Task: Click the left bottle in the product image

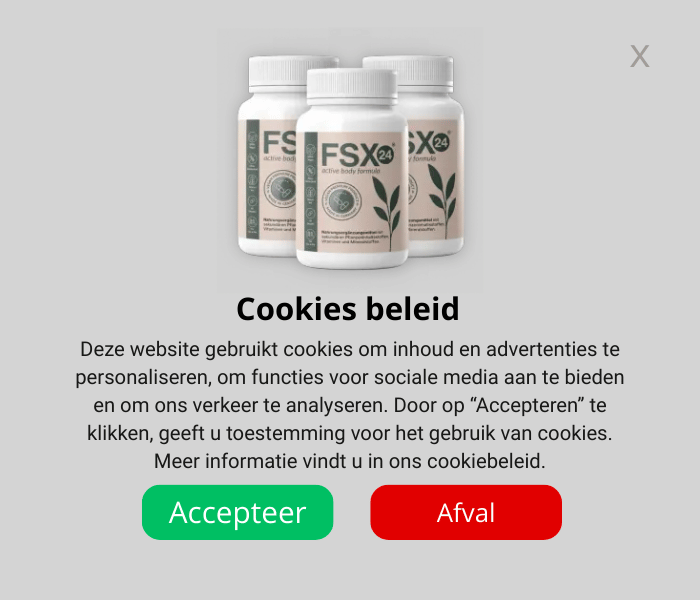Action: click(267, 156)
